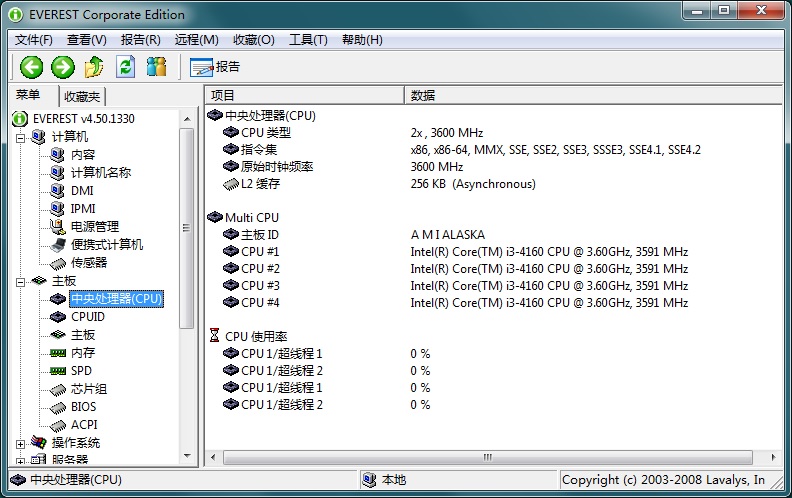Viewport: 792px width, 498px height.
Task: Open the 帮助(H) menu
Action: pyautogui.click(x=362, y=39)
